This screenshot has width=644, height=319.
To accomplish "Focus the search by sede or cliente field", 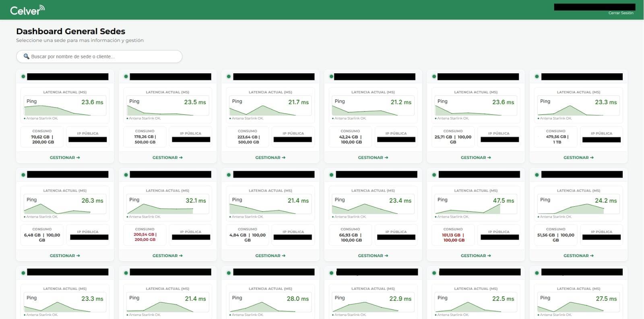I will click(105, 56).
